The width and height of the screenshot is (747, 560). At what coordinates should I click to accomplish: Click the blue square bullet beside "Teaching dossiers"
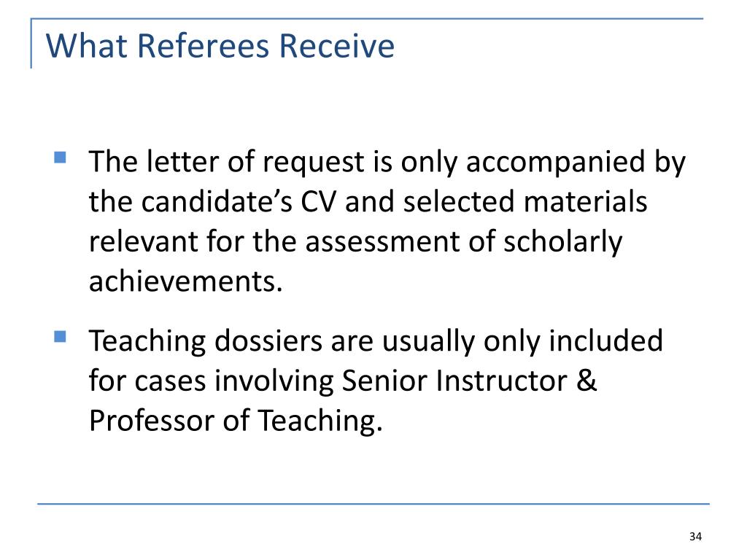tap(60, 337)
